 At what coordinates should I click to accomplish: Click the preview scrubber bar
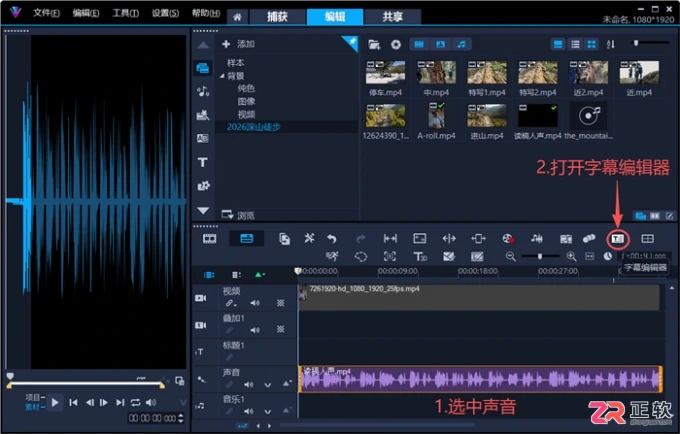click(85, 384)
